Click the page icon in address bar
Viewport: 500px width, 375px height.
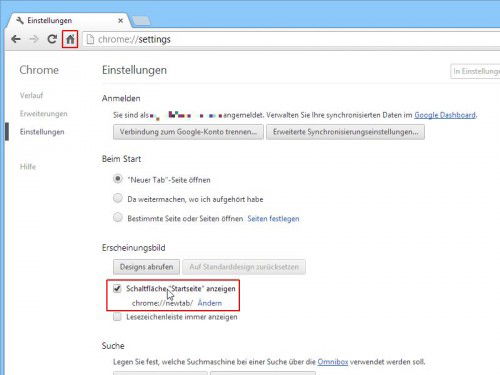90,39
